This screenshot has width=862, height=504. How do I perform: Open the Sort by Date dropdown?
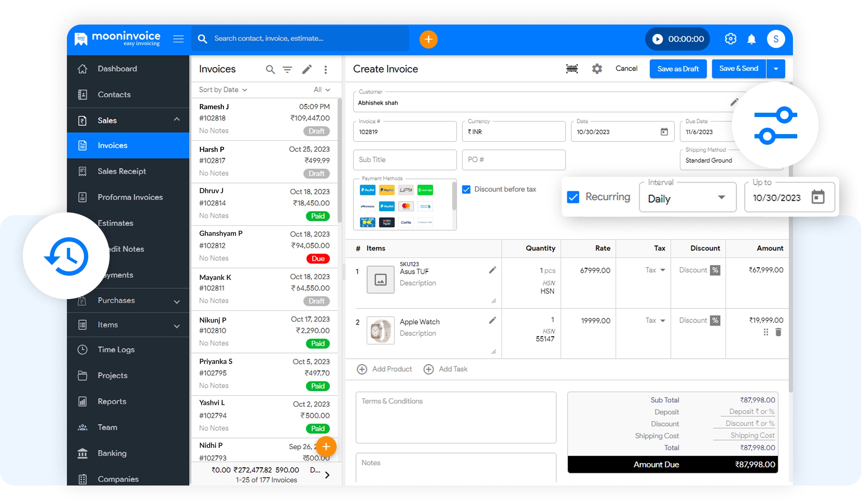pyautogui.click(x=223, y=90)
